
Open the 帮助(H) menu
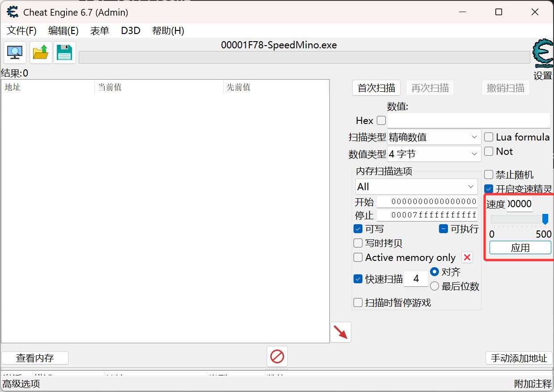click(x=168, y=30)
